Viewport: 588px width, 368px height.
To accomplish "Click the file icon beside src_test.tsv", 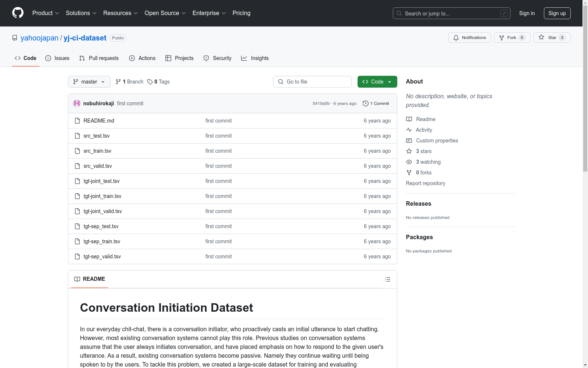I will point(77,136).
